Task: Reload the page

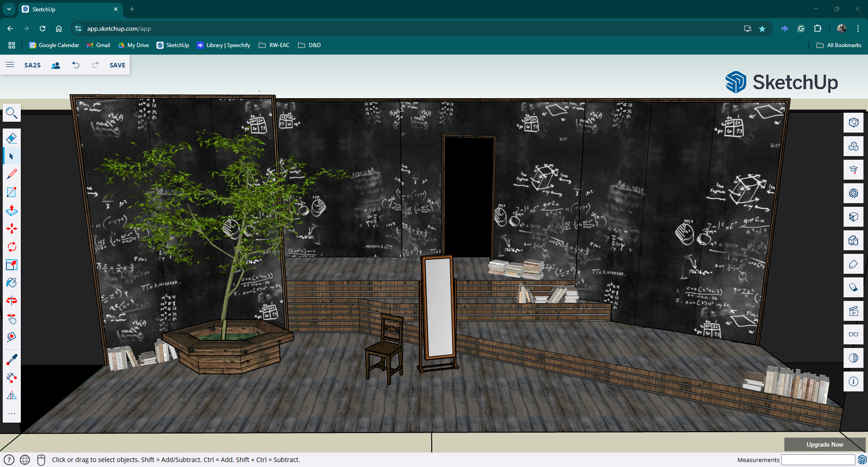Action: (42, 29)
